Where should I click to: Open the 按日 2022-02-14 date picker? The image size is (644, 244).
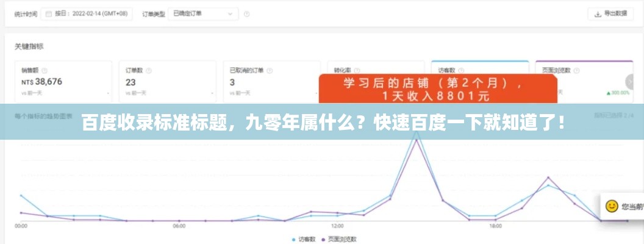[86, 13]
